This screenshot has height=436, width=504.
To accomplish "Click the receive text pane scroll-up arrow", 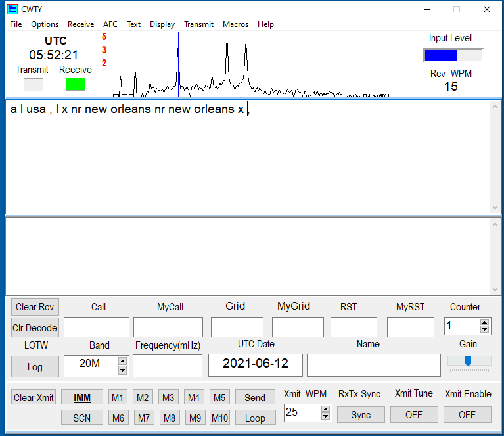I will pos(495,107).
